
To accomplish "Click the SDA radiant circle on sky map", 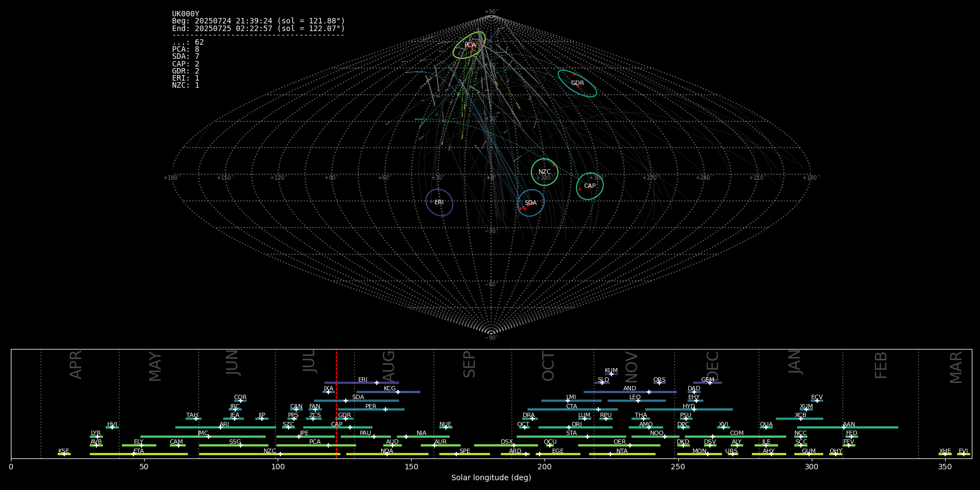I will 531,203.
